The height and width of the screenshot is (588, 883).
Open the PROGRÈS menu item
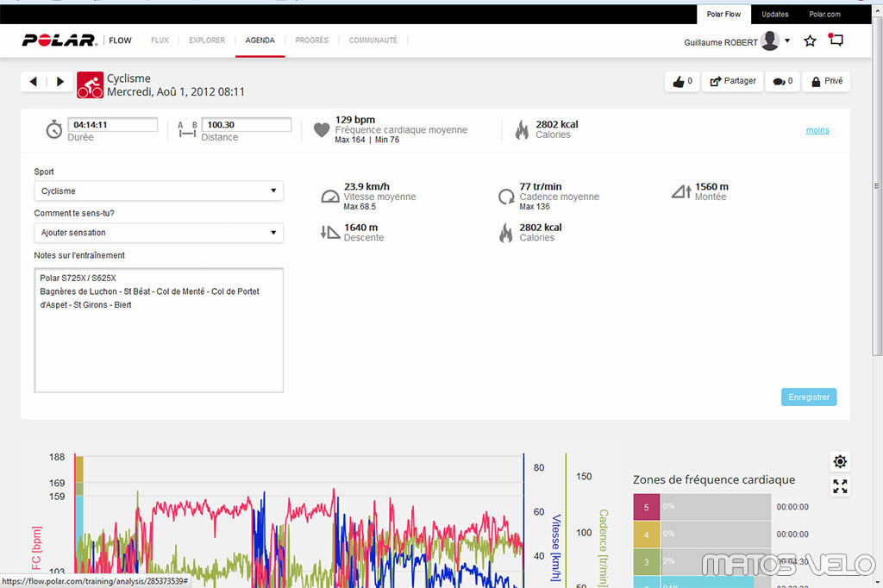(312, 41)
